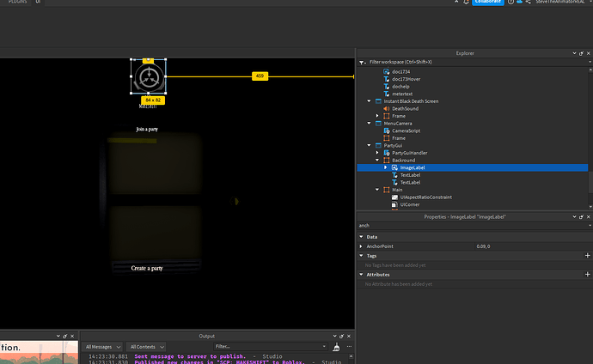Viewport: 593px width, 364px height.
Task: Collapse the Main frame node
Action: 377,190
